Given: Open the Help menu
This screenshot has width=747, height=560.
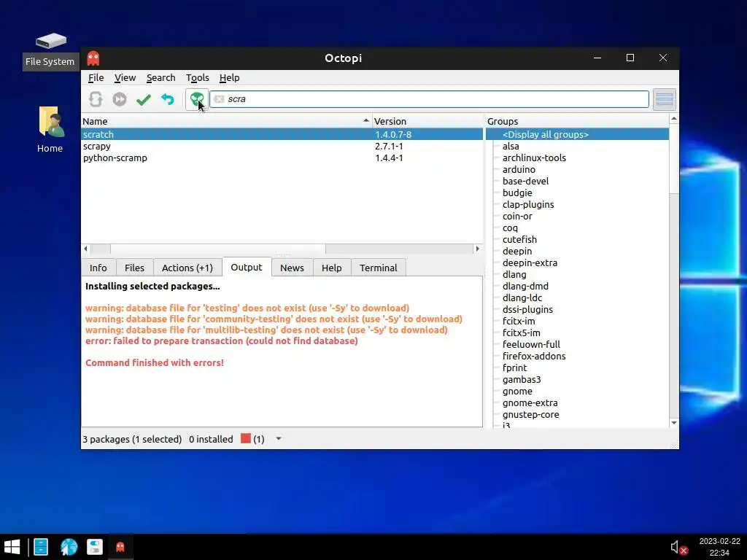Looking at the screenshot, I should 229,77.
